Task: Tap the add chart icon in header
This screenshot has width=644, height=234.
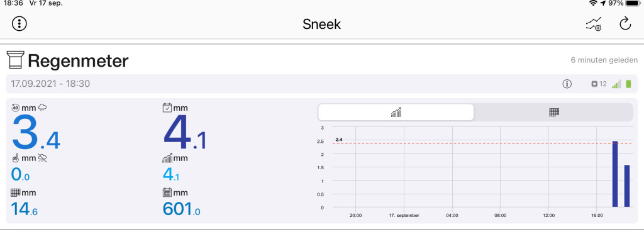Action: click(x=594, y=25)
